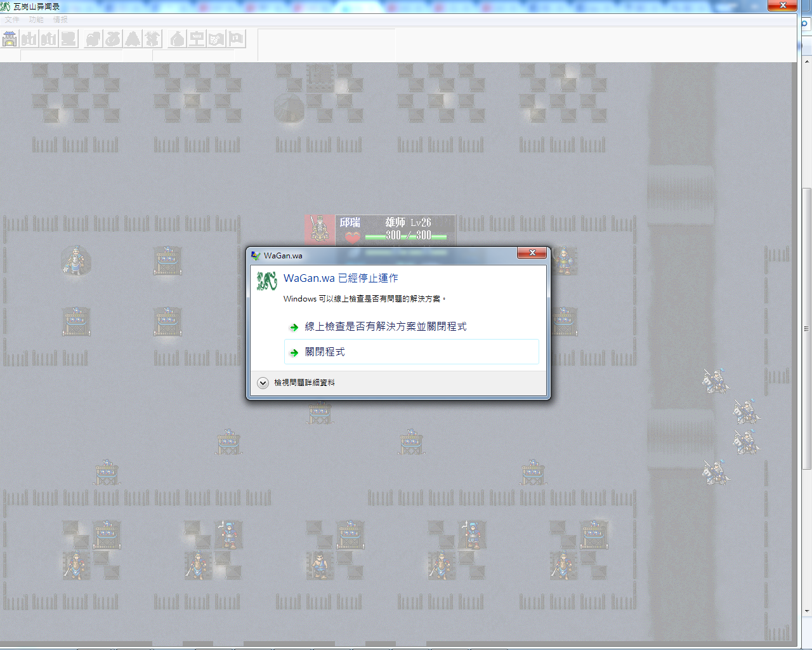
Task: Close the WaGan.wa error dialog
Action: (x=532, y=253)
